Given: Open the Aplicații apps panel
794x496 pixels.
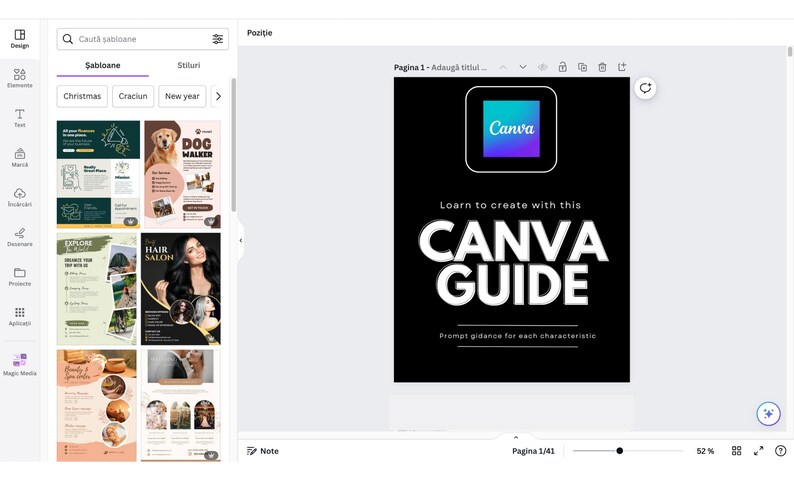Looking at the screenshot, I should pyautogui.click(x=20, y=316).
